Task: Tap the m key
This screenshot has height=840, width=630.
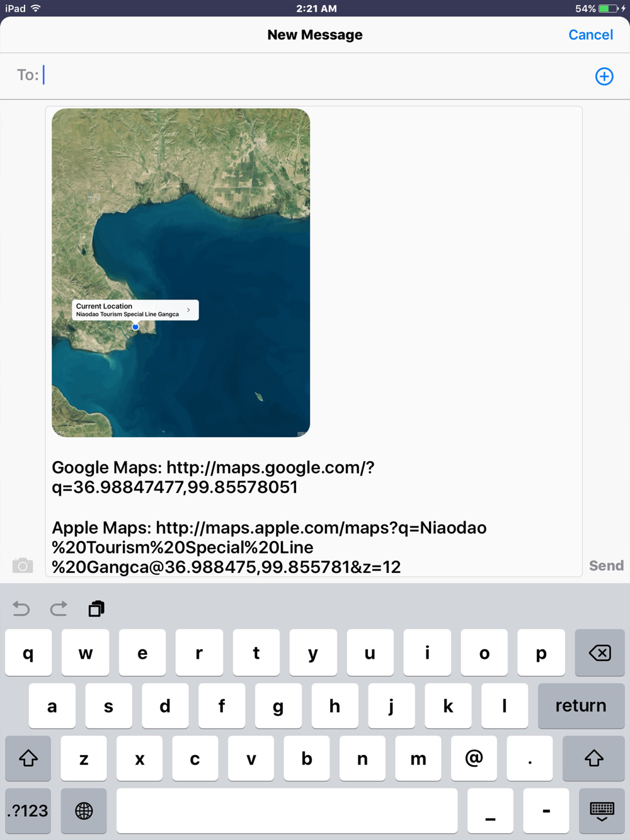Action: click(418, 759)
